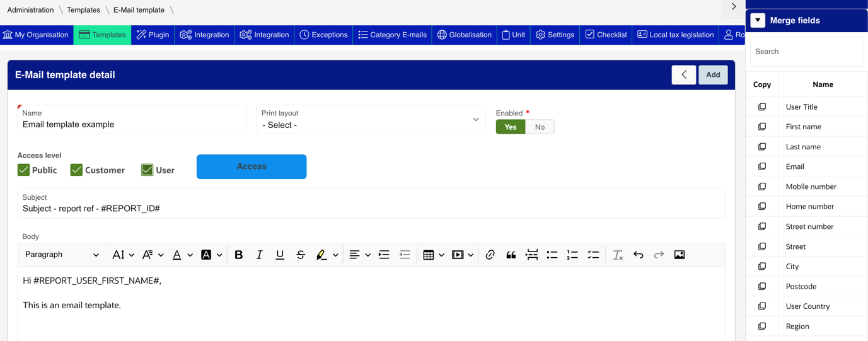The height and width of the screenshot is (341, 868).
Task: Open the Globalisation tab
Action: point(464,35)
